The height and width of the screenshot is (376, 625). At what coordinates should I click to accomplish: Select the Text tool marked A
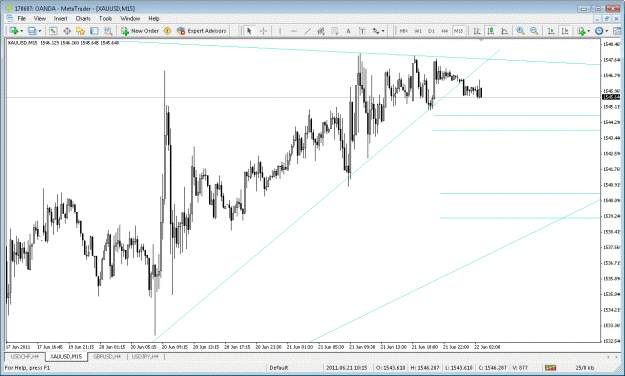point(348,31)
